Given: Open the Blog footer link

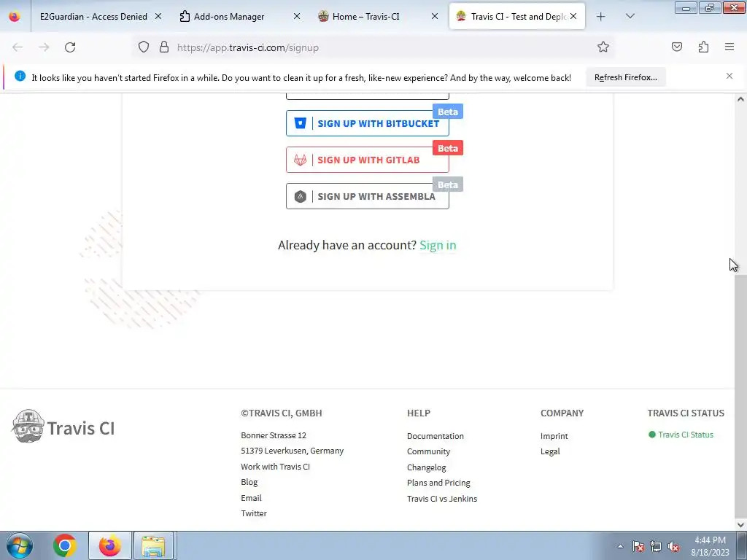Looking at the screenshot, I should 249,482.
